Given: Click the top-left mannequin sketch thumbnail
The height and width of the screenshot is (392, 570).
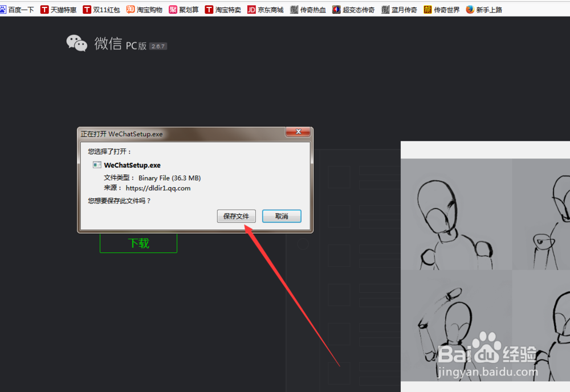Looking at the screenshot, I should (456, 214).
